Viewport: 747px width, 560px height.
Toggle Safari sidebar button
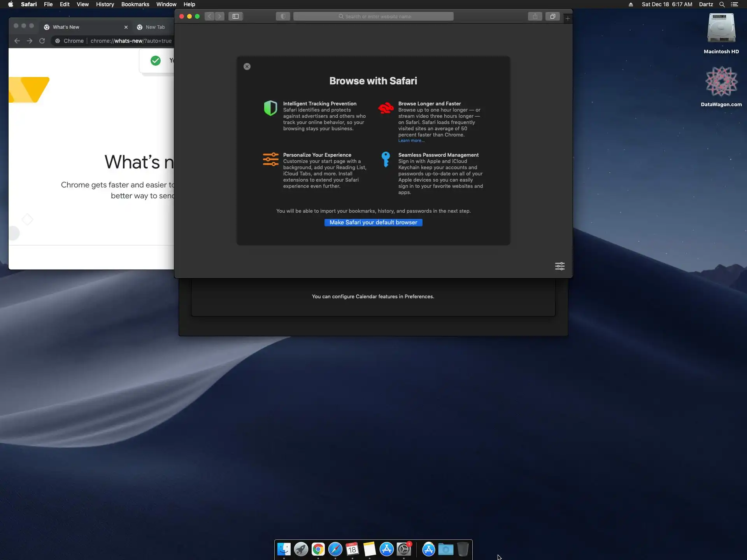click(x=235, y=16)
